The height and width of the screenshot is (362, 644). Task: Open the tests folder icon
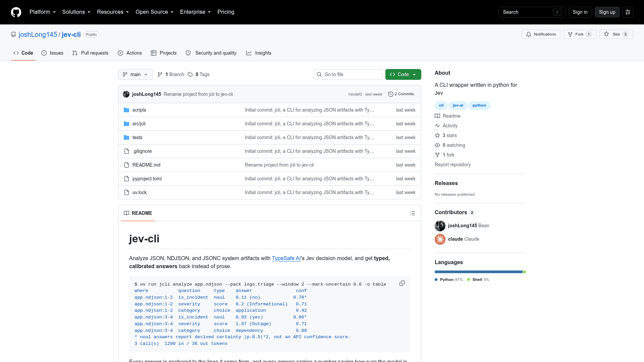pyautogui.click(x=126, y=137)
